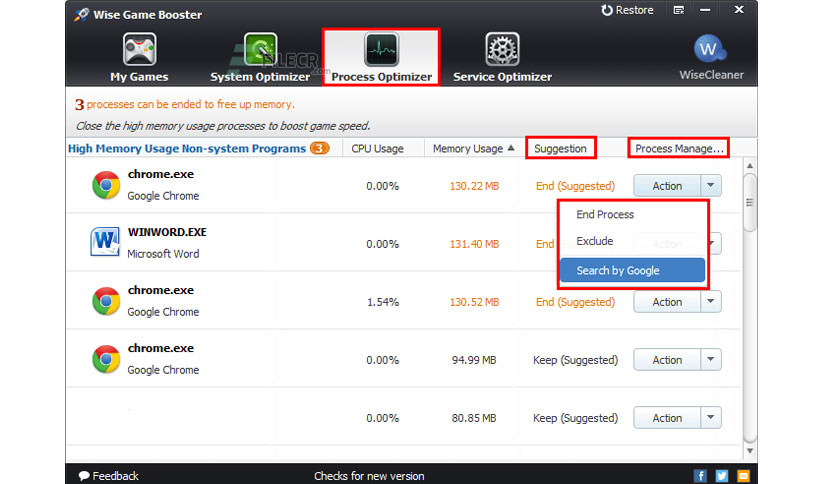Screen dimensions: 836x484
Task: Expand Action dropdown arrow for first chrome.exe
Action: [710, 185]
